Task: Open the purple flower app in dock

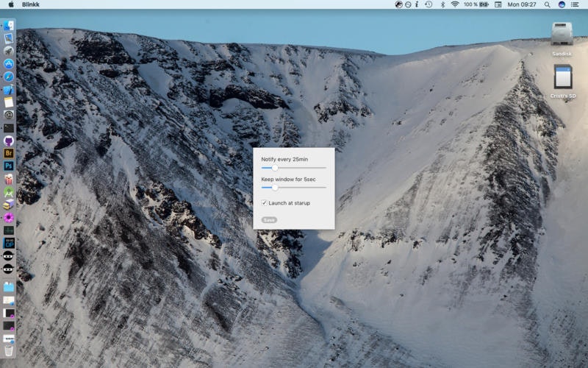Action: coord(9,217)
